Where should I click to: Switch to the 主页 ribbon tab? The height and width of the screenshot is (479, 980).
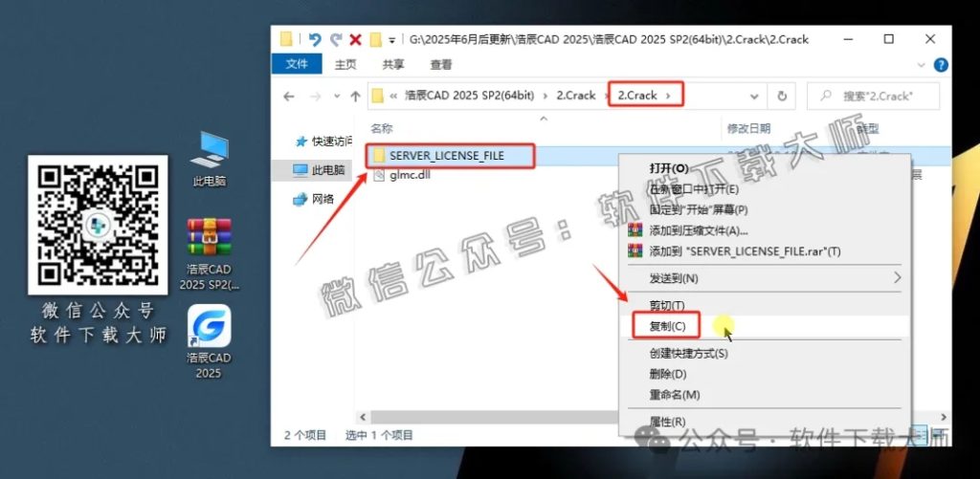tap(345, 64)
